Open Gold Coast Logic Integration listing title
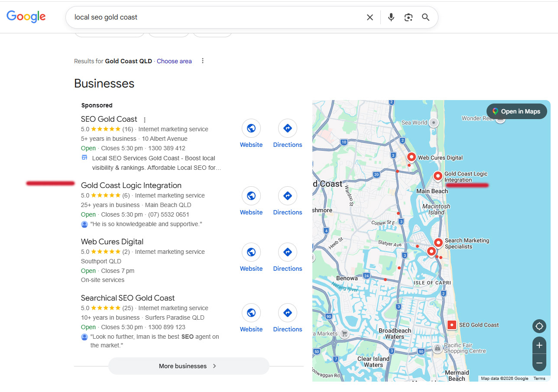Image resolution: width=558 pixels, height=392 pixels. click(x=131, y=185)
